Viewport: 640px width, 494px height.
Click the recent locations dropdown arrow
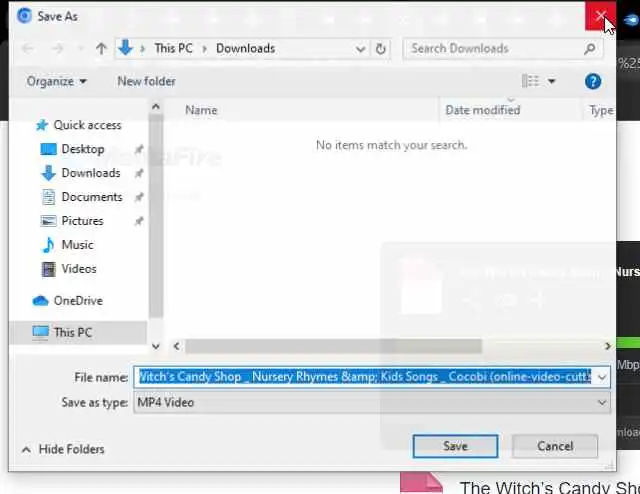coord(80,49)
